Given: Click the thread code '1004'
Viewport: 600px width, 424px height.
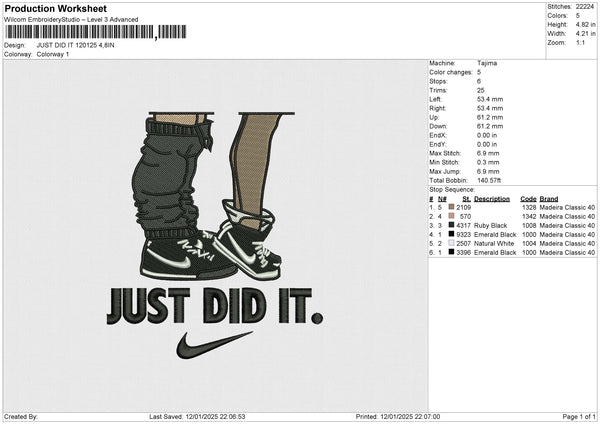Looking at the screenshot, I should click(529, 243).
